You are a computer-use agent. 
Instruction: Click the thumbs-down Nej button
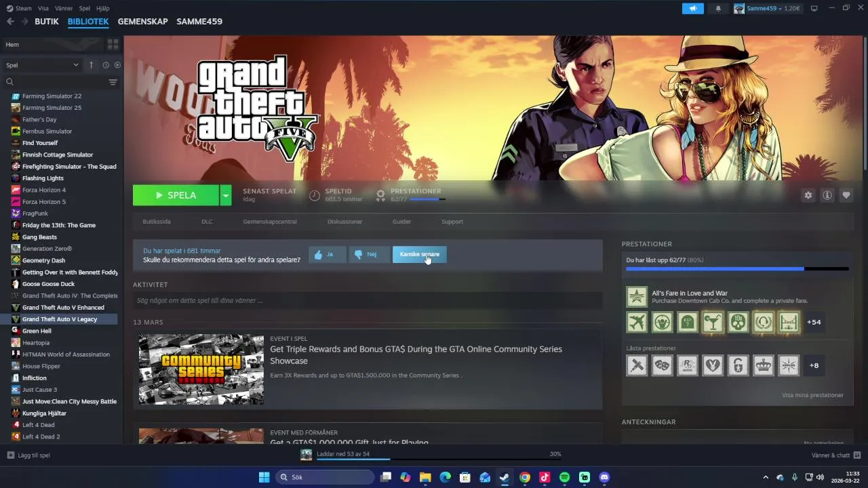[x=369, y=254]
